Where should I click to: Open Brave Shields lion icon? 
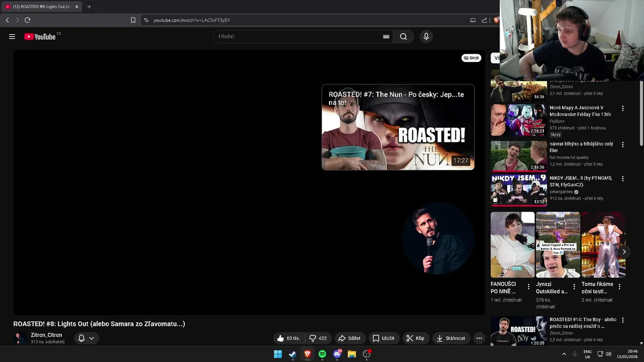[496, 20]
